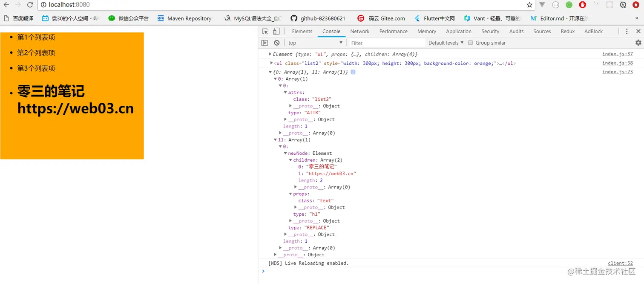
Task: Click the red up-arrow update icon
Action: tap(636, 5)
